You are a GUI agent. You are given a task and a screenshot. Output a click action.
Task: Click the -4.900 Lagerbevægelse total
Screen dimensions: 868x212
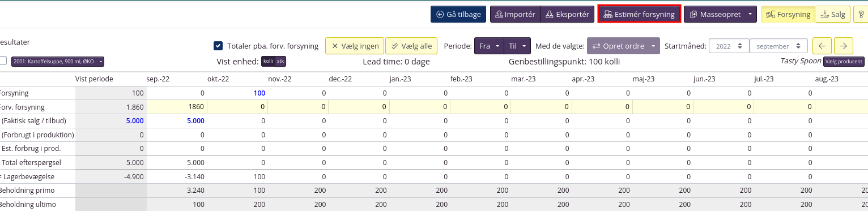click(134, 176)
